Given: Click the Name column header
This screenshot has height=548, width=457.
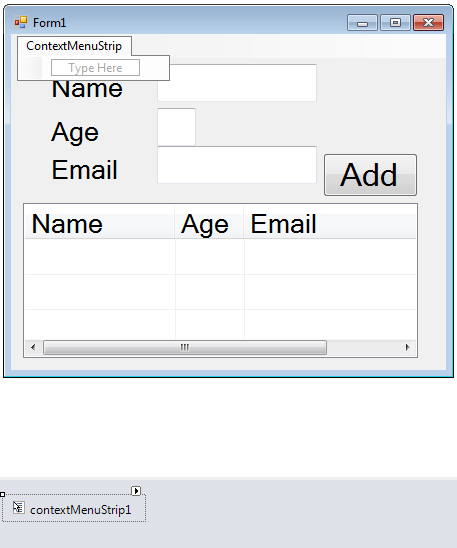Looking at the screenshot, I should (100, 224).
